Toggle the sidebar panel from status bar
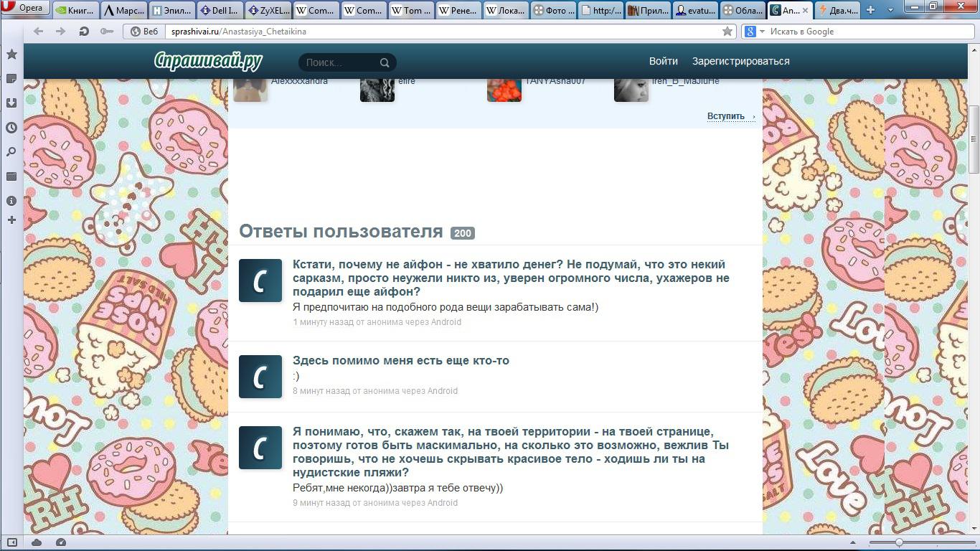The width and height of the screenshot is (980, 551). click(x=12, y=542)
